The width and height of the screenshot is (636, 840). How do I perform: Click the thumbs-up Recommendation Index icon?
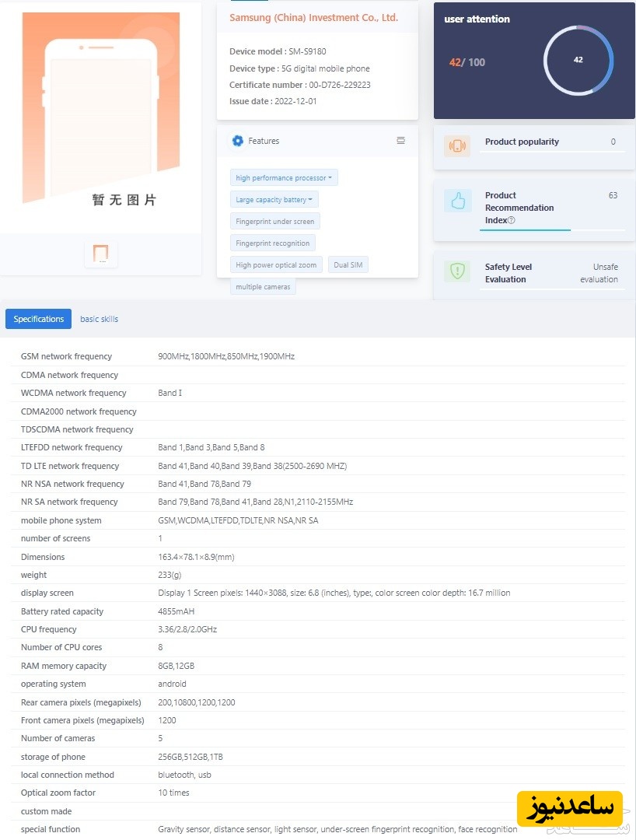(x=457, y=201)
